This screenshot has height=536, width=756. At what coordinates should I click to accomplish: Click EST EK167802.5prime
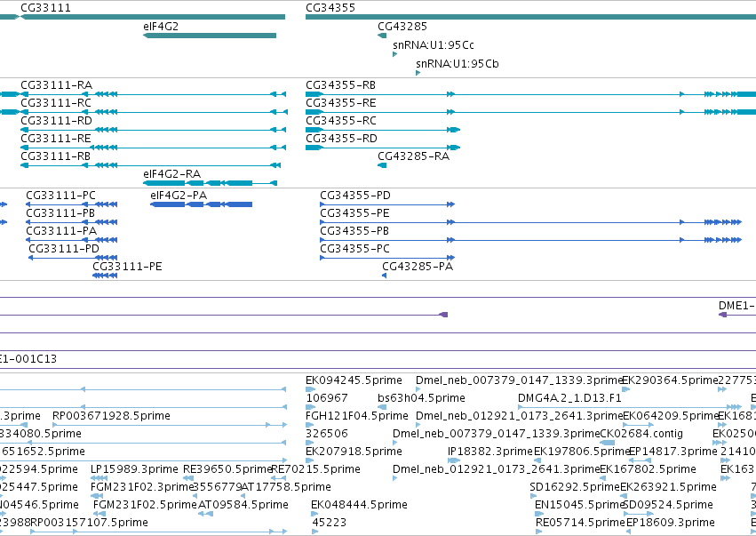coord(648,469)
